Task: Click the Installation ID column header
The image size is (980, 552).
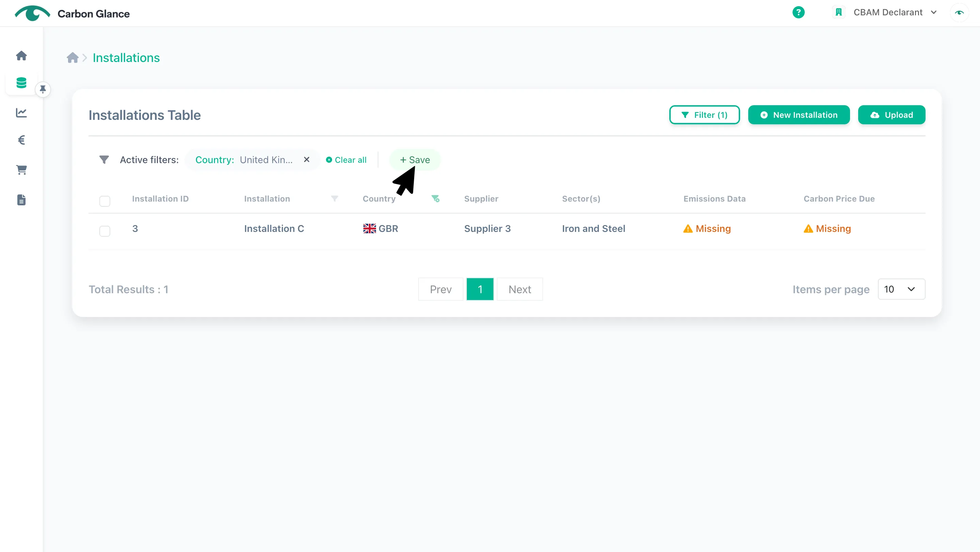Action: [x=160, y=198]
